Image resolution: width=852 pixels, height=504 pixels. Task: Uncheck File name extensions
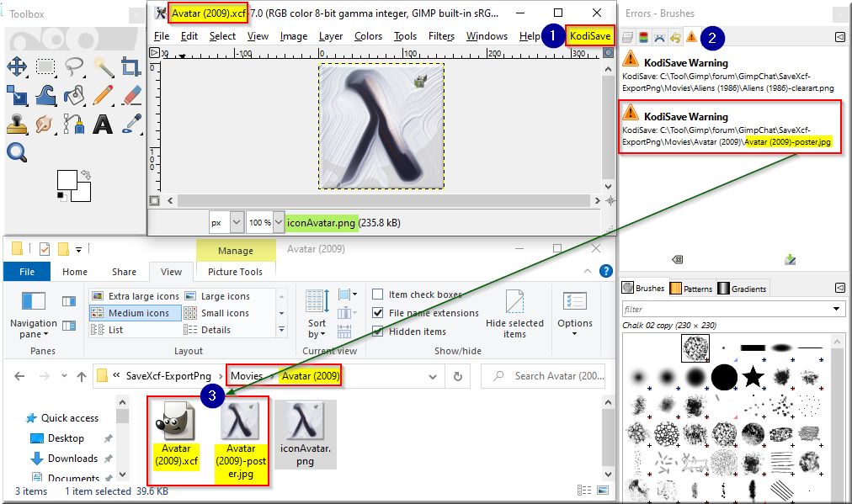[378, 313]
